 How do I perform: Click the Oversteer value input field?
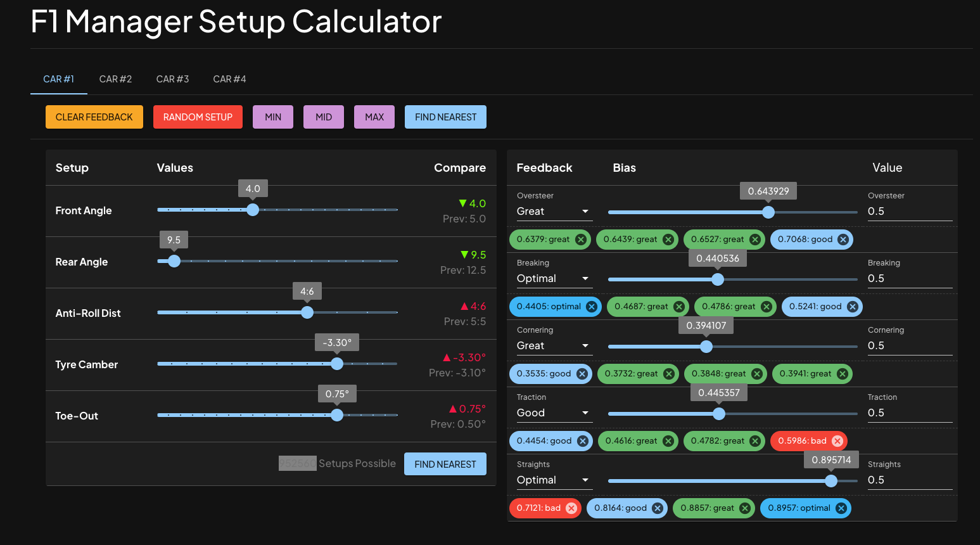tap(909, 212)
